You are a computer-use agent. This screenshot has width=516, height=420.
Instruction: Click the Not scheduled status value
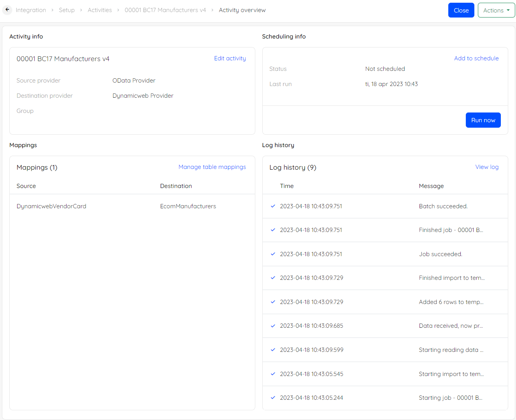click(x=385, y=69)
